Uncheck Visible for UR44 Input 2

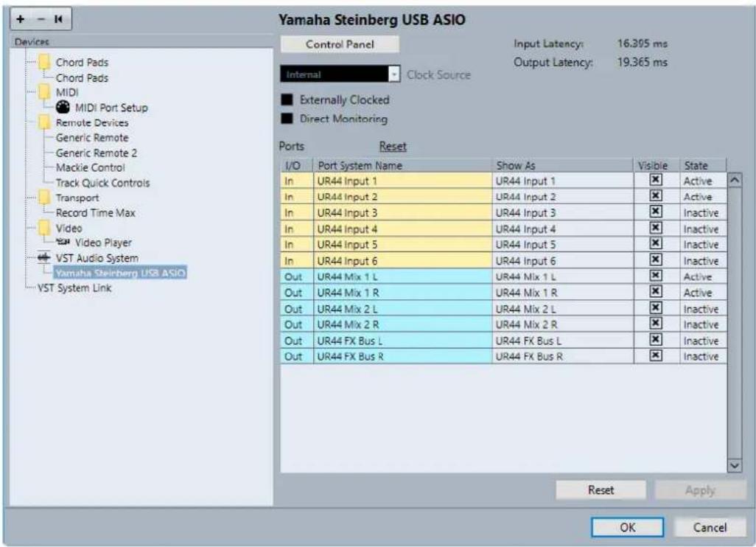[x=655, y=196]
